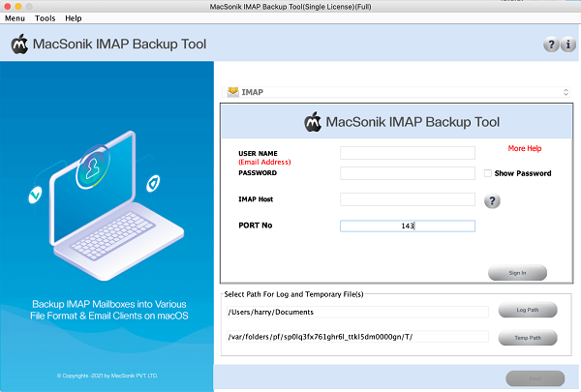Enable the Show Password checkbox
Viewport: 581px width, 392px height.
(x=488, y=173)
